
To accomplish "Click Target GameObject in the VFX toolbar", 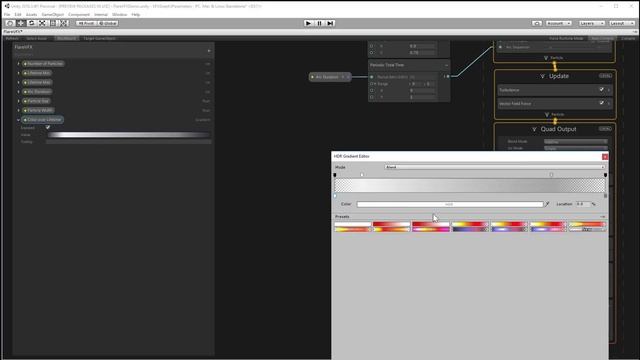I will (100, 38).
